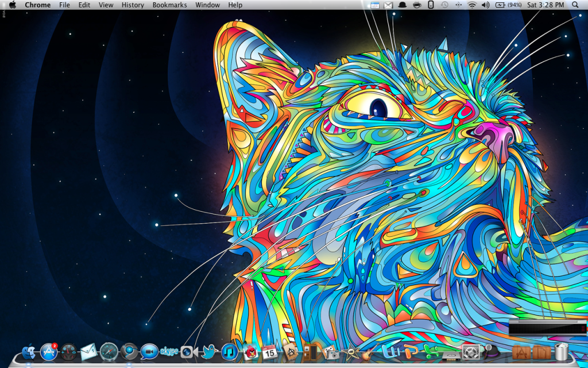
Task: Open GarageBand guitar icon
Action: pyautogui.click(x=369, y=352)
